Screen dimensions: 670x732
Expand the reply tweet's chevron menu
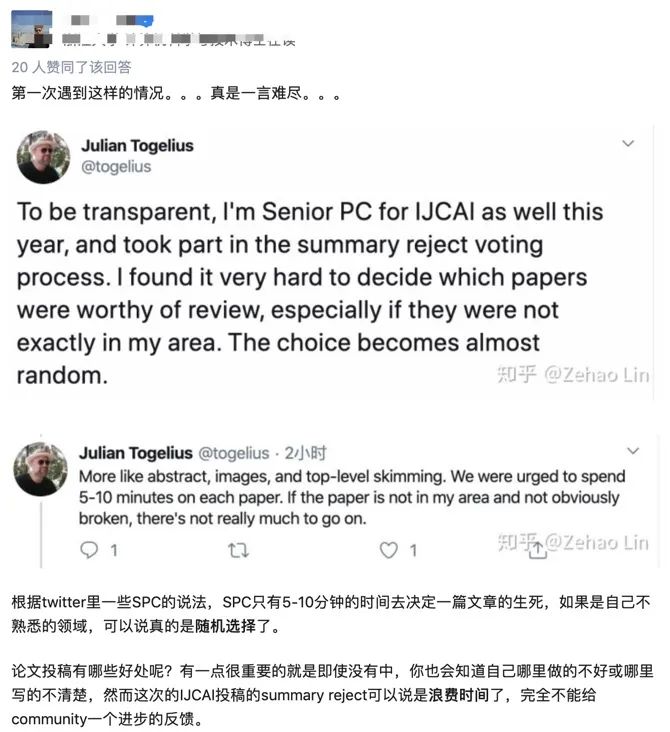pyautogui.click(x=632, y=452)
